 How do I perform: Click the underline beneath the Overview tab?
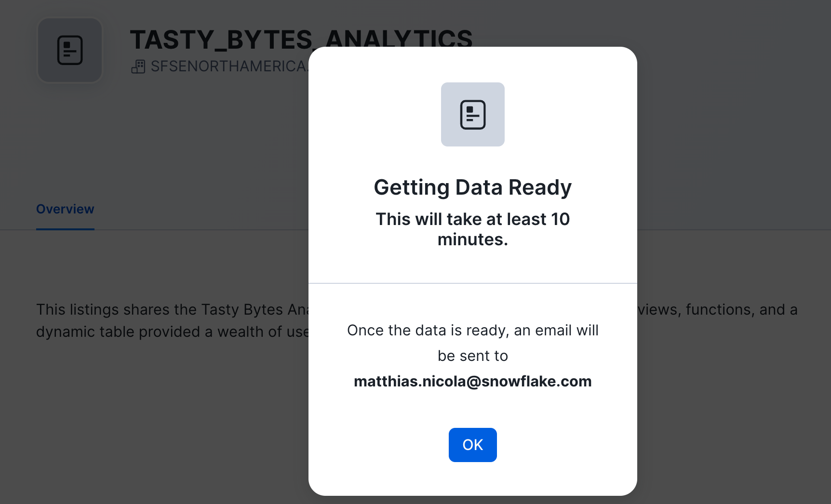pyautogui.click(x=65, y=229)
